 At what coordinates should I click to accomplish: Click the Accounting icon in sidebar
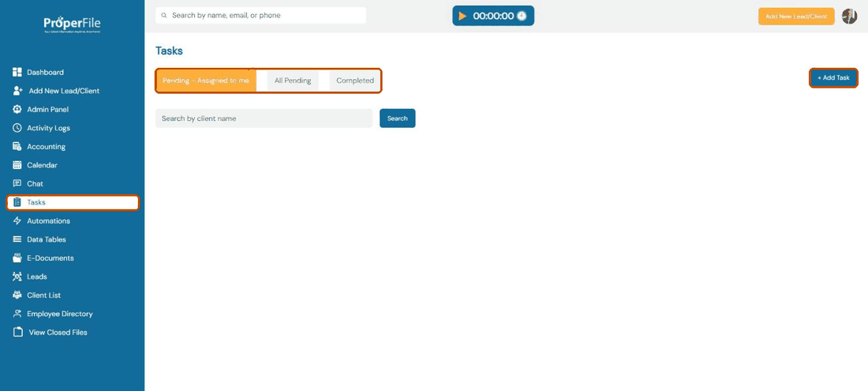tap(17, 146)
